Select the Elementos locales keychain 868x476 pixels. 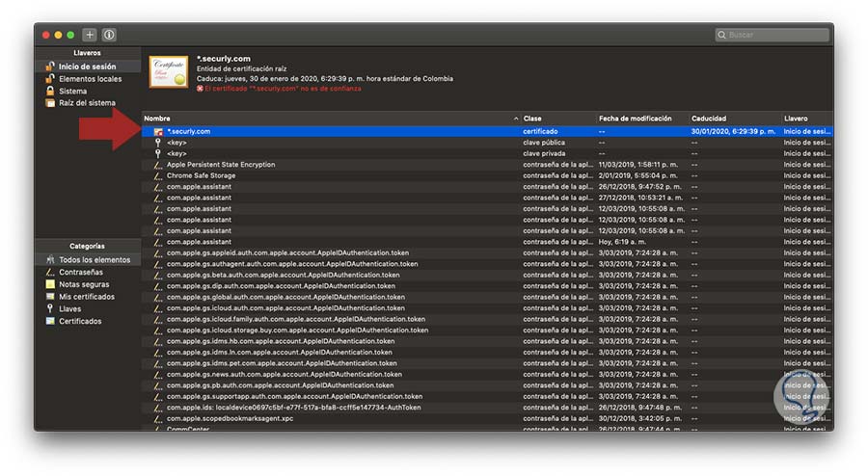tap(91, 79)
